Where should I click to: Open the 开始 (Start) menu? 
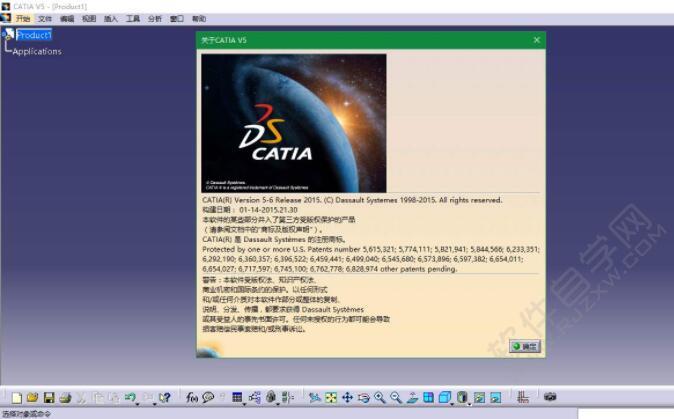pos(23,18)
